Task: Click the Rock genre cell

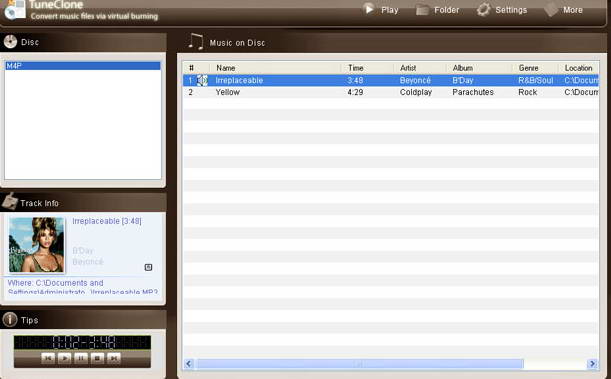Action: click(528, 92)
